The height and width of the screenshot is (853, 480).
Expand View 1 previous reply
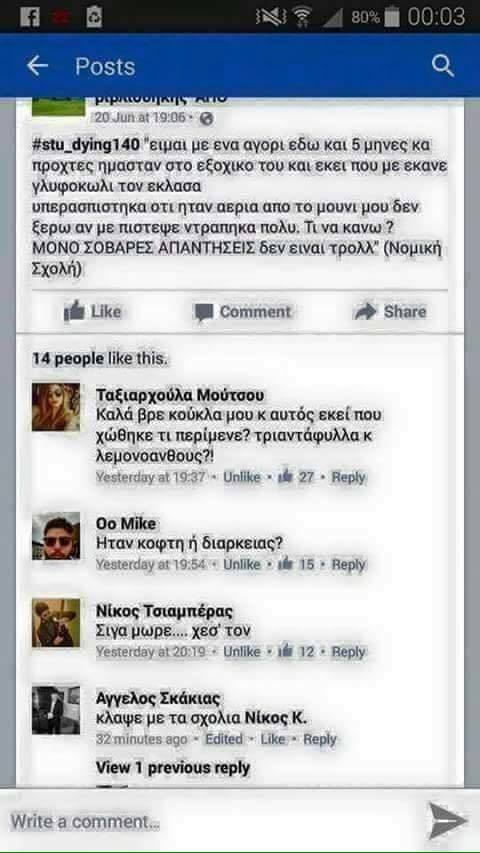[173, 768]
